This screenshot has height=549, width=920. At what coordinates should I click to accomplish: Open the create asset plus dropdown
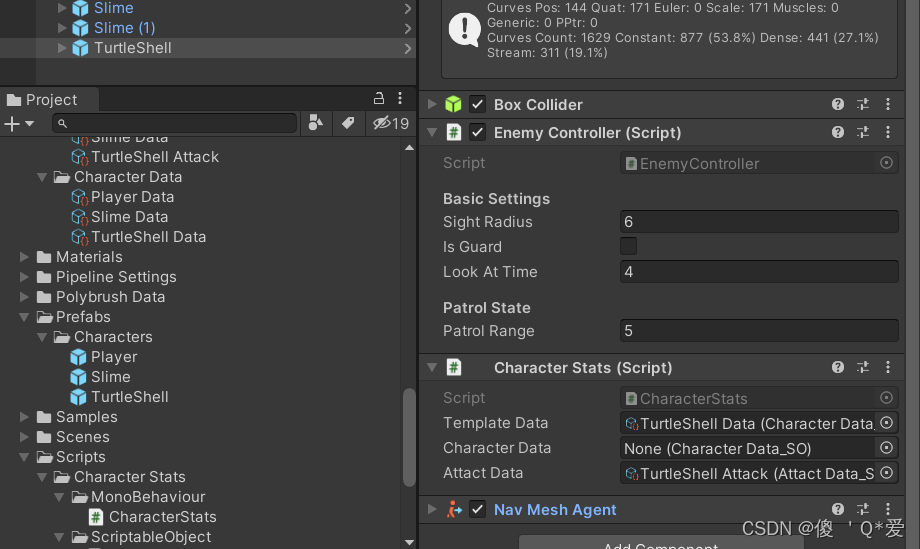coord(19,123)
